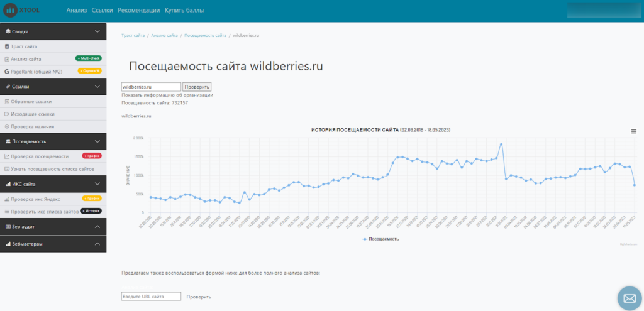Click the Проверить икс списка сайтов list icon

tap(6, 212)
